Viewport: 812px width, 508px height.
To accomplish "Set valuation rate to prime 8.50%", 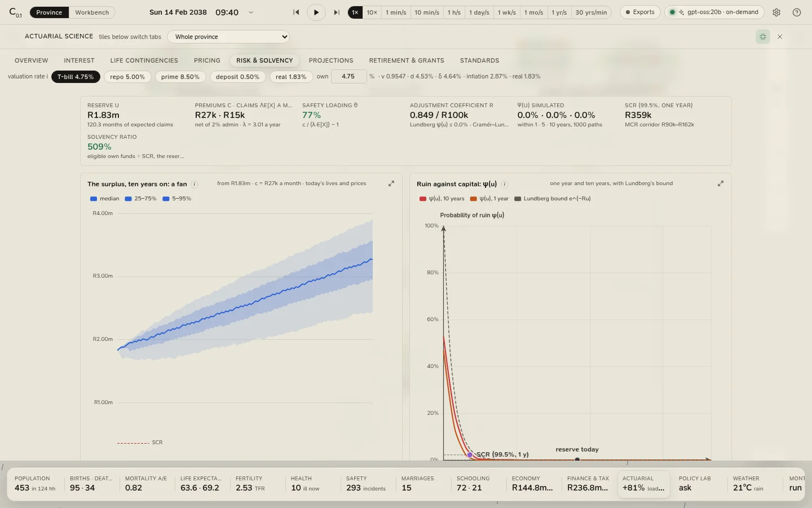I will click(180, 77).
